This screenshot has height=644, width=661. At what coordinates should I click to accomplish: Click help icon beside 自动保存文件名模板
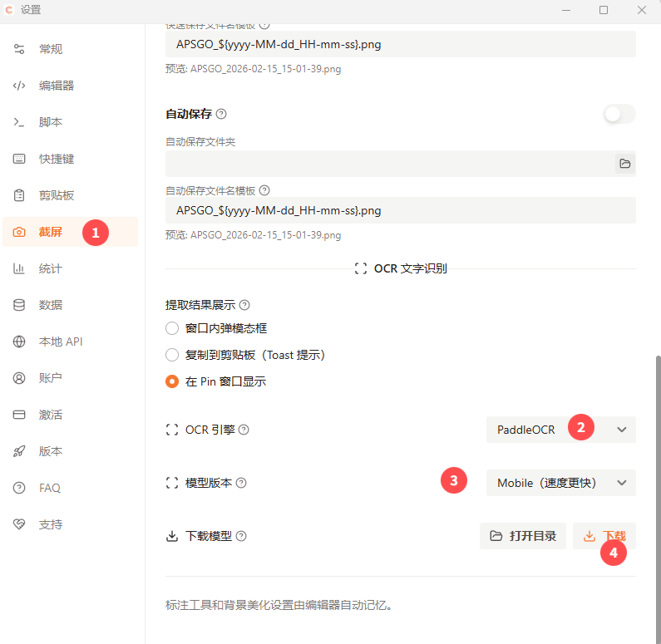[264, 190]
